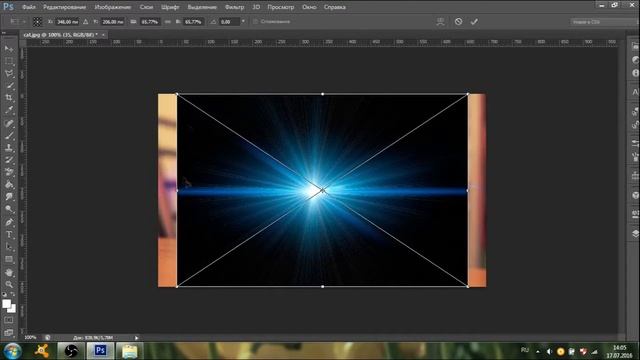Open the 3D menu
The image size is (640, 360).
[x=256, y=7]
